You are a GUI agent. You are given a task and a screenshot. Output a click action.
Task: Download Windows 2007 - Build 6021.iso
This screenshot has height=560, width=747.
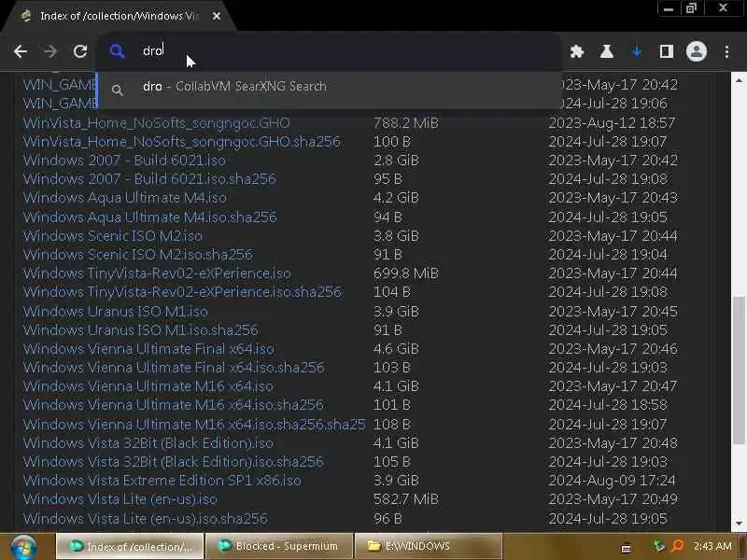click(x=124, y=160)
